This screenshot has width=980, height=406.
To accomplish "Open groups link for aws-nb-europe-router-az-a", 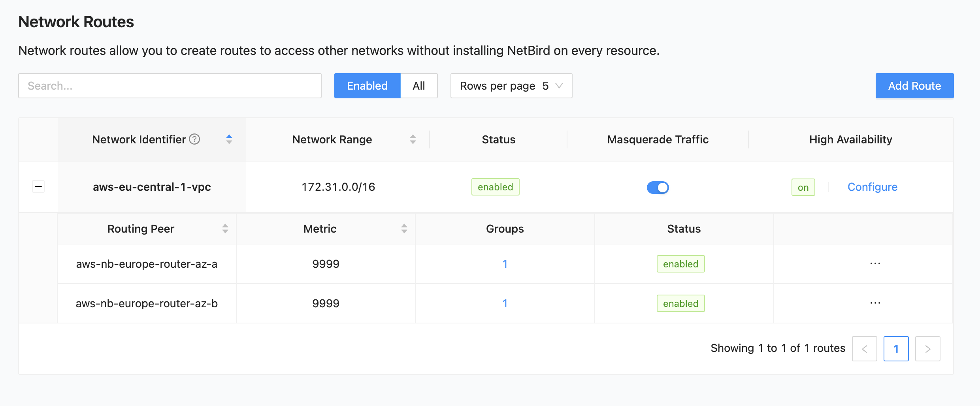I will coord(505,264).
